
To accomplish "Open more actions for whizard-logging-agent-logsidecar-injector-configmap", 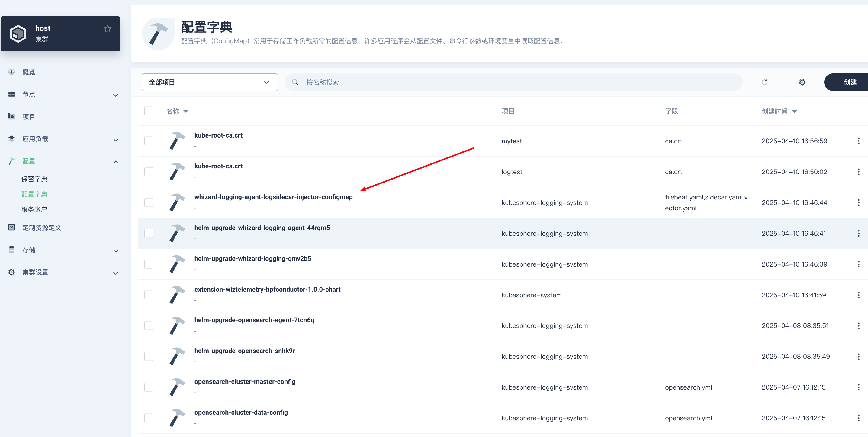I will (858, 203).
